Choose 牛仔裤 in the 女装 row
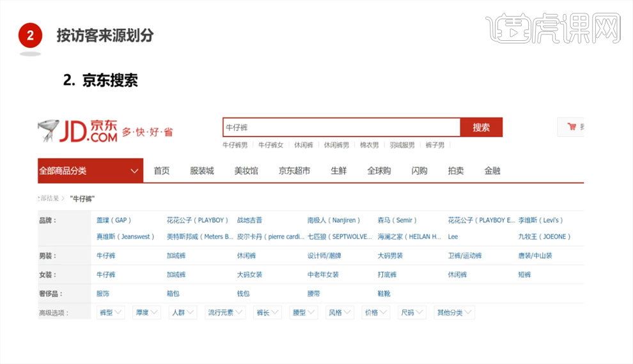Screen dimensions: 633x364 click(105, 275)
